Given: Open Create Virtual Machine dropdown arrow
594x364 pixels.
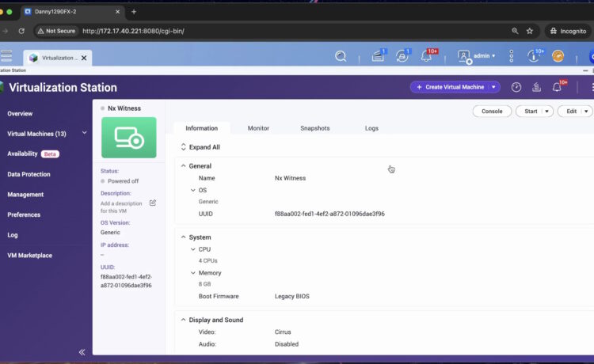Looking at the screenshot, I should pyautogui.click(x=493, y=87).
